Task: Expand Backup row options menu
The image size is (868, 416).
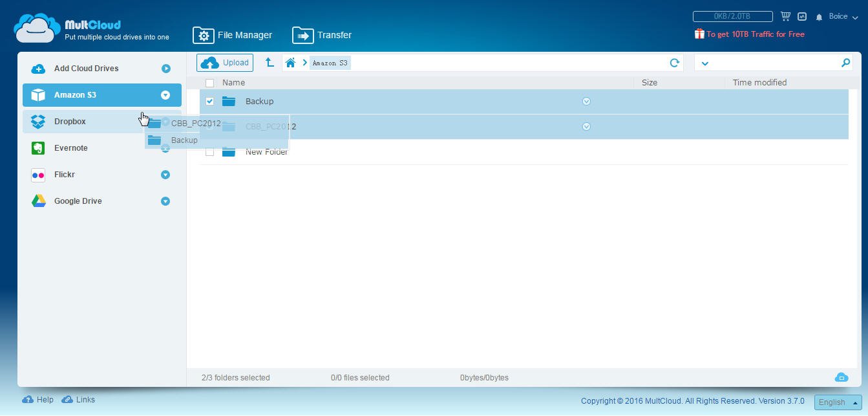Action: click(586, 101)
